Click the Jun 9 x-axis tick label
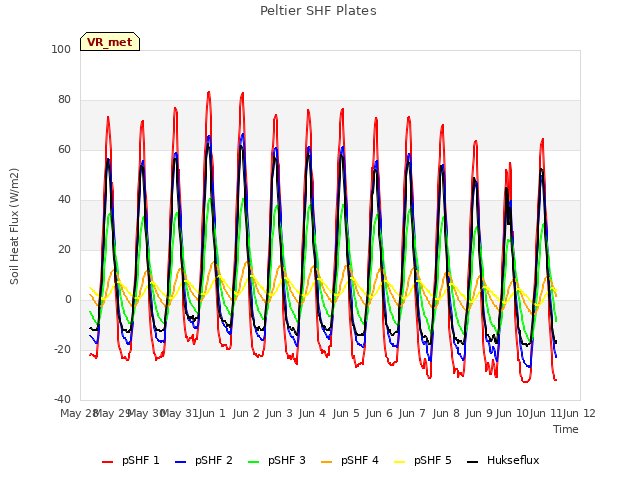The image size is (640, 480). point(479,413)
